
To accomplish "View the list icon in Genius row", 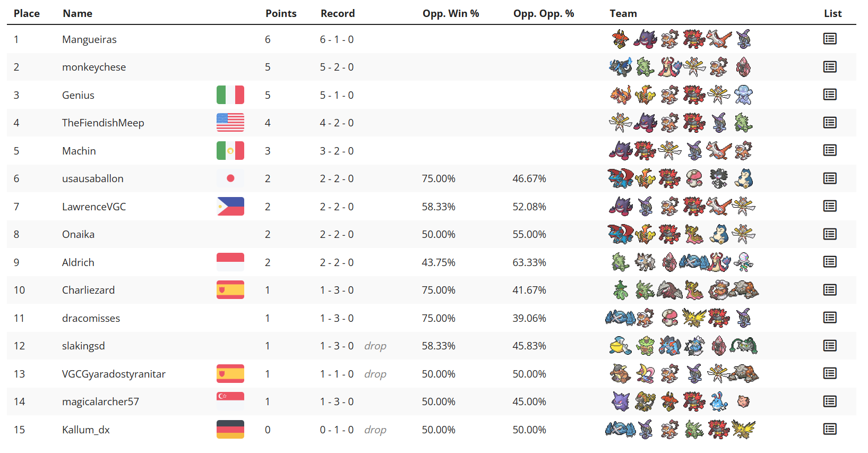I will point(830,95).
